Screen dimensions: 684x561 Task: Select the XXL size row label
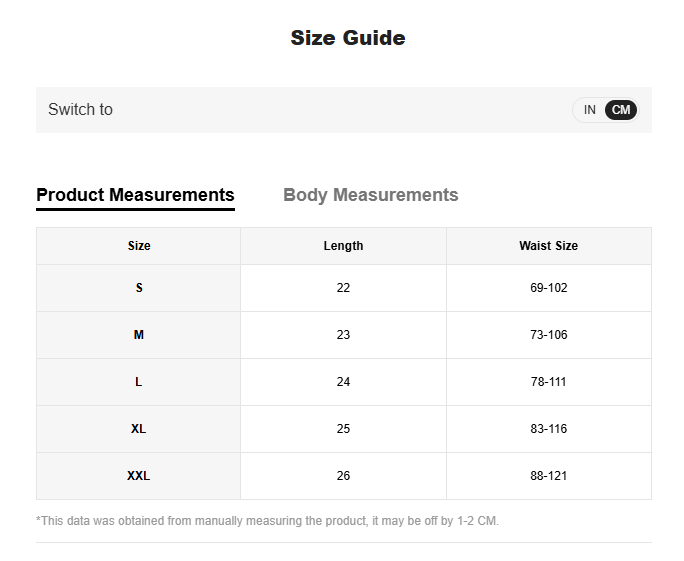139,476
